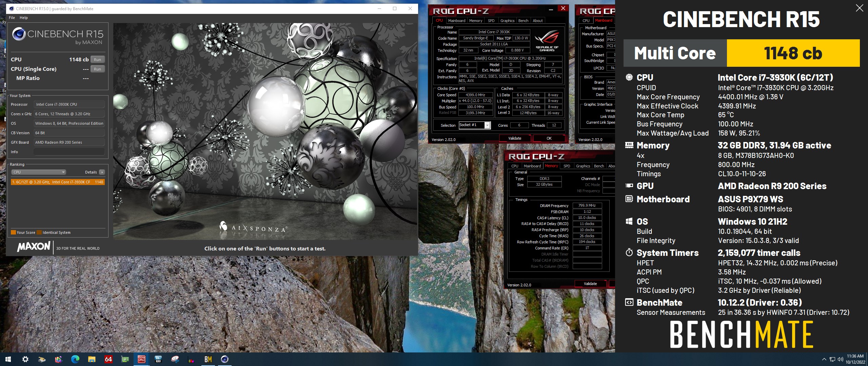Select Mainboard tab in Memory CPU-Z window

coord(532,166)
